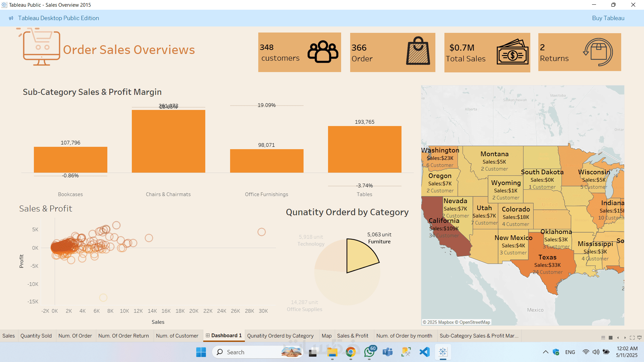
Task: Select the Chairs & Chairmats bar
Action: tap(168, 141)
